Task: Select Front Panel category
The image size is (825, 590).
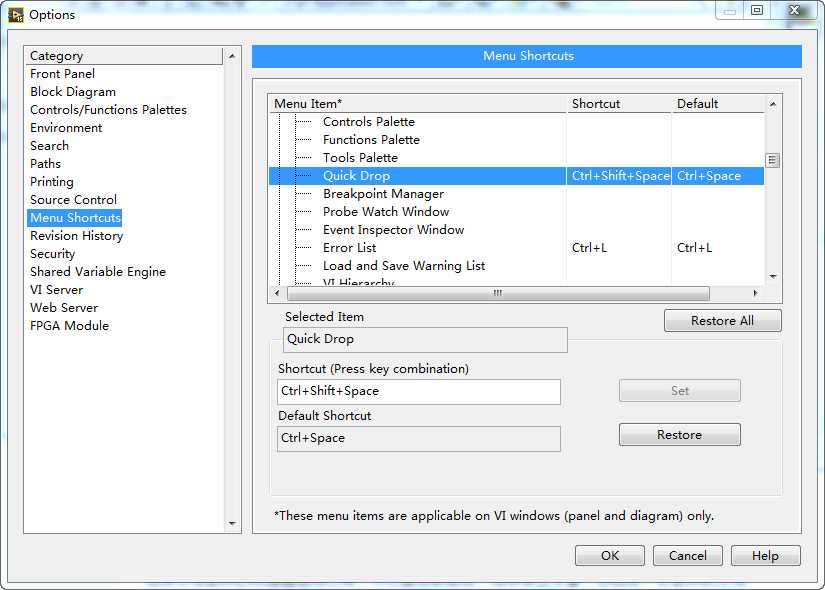Action: click(62, 74)
